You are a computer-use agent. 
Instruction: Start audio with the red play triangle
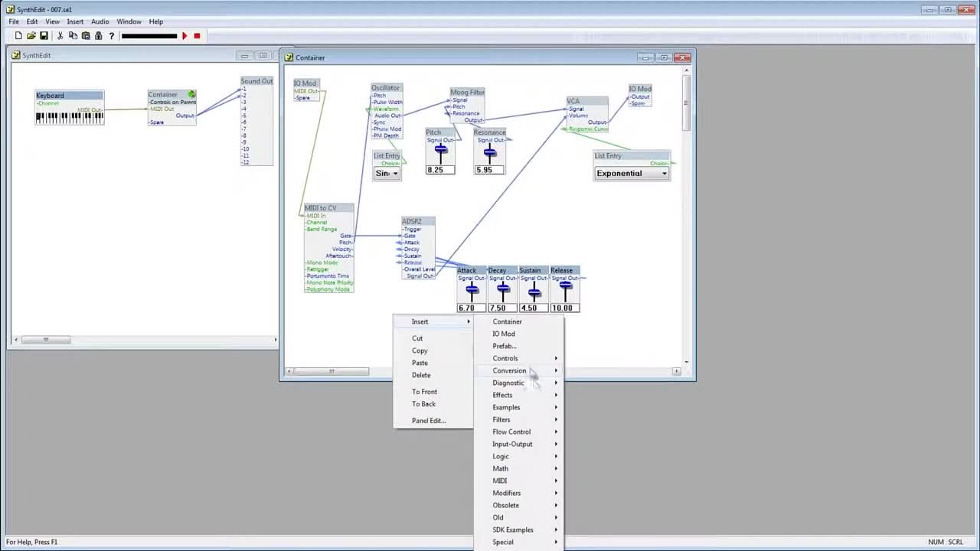185,36
